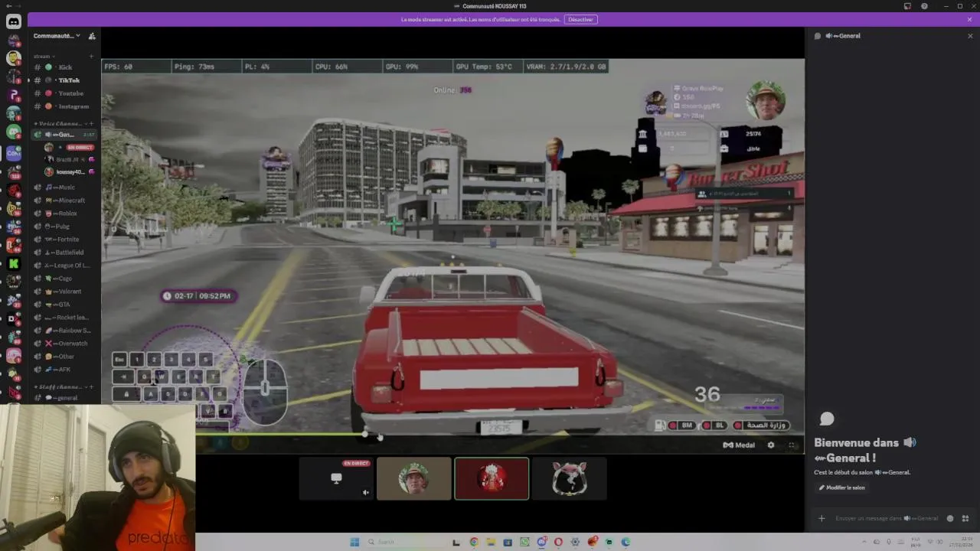This screenshot has height=551, width=980.
Task: Select the user streaming EN DIRECT in General
Action: 70,147
